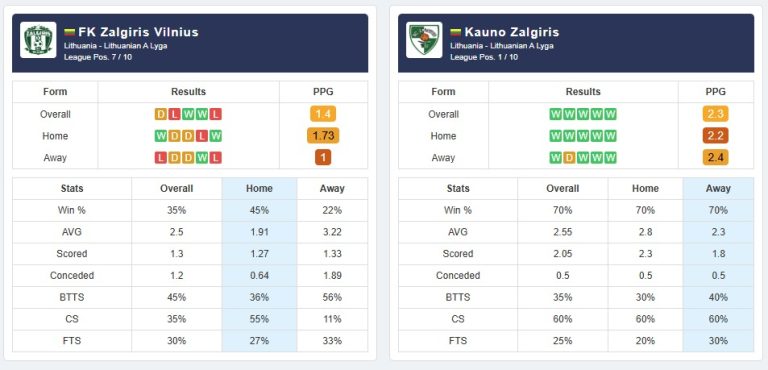The height and width of the screenshot is (370, 768).
Task: Click Lithuanian flag beside Kauno Zalgiris
Action: pos(456,33)
